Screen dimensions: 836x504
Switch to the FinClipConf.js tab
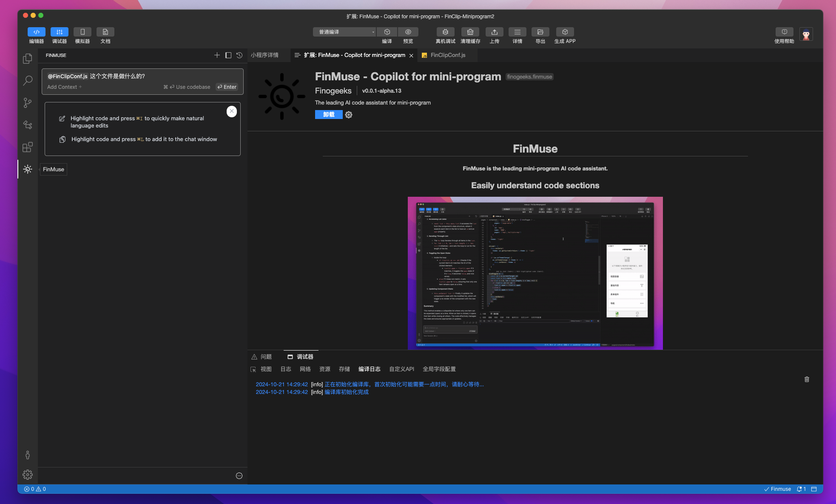click(447, 55)
